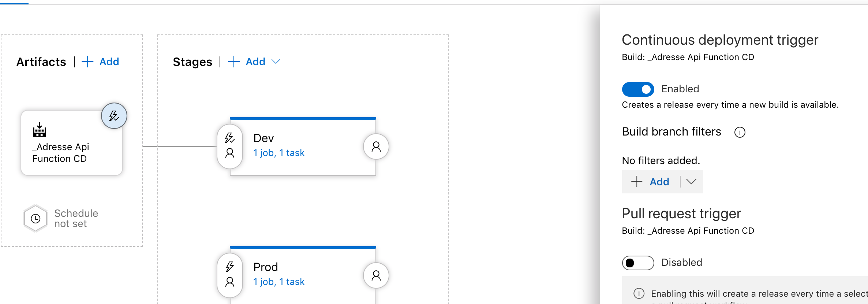Open Dev stage post-deployment conditions
Viewport: 868px width, 304px height.
click(x=376, y=147)
